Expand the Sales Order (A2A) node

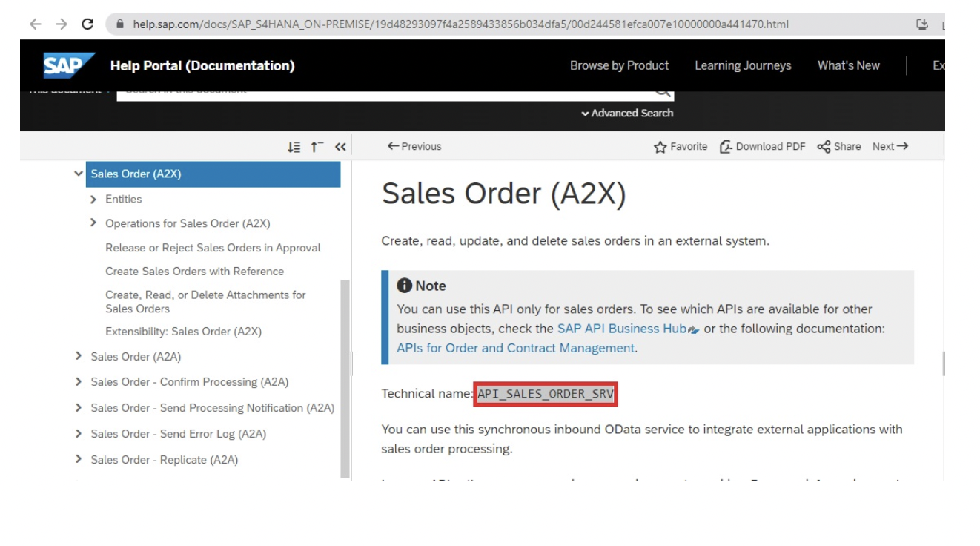tap(79, 356)
